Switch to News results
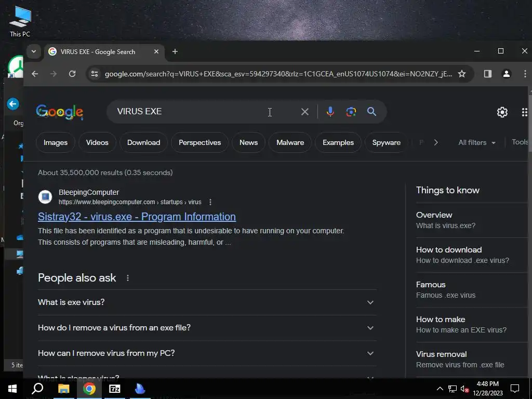 coord(249,142)
